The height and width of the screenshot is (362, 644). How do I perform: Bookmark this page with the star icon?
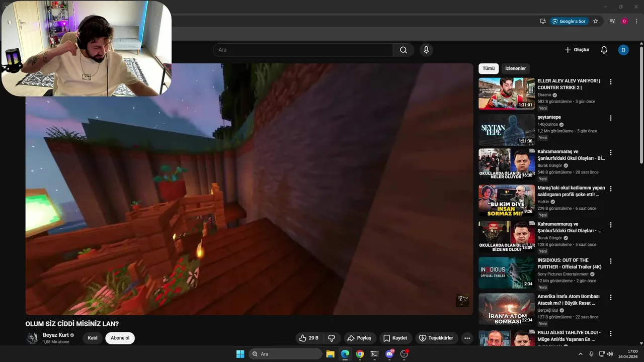[596, 21]
